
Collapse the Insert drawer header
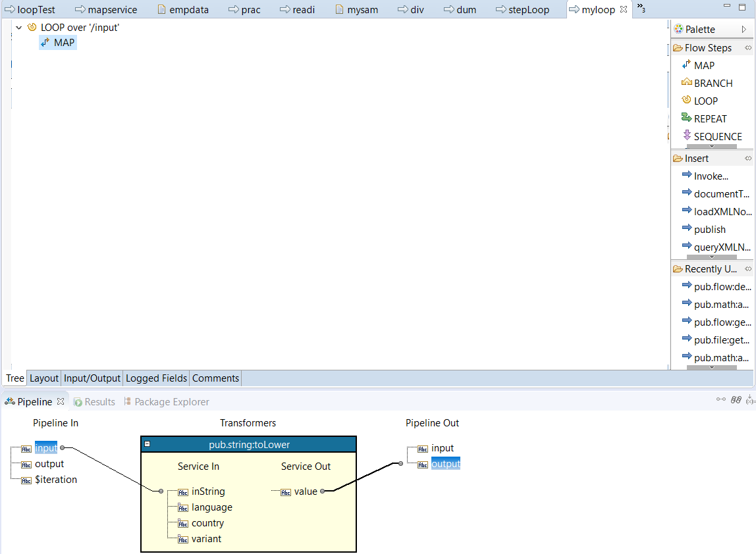696,158
